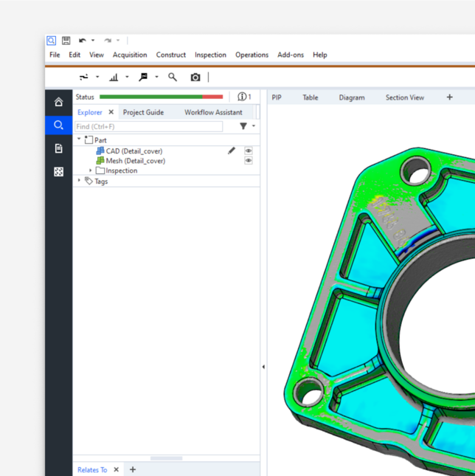
Task: Click the camera snapshot icon
Action: (195, 77)
